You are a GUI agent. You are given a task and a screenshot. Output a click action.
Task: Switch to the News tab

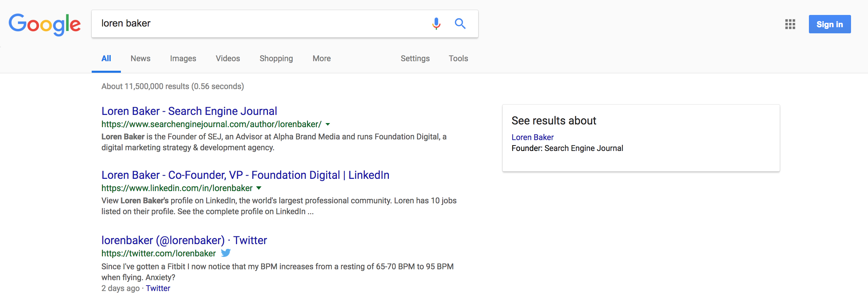point(140,58)
